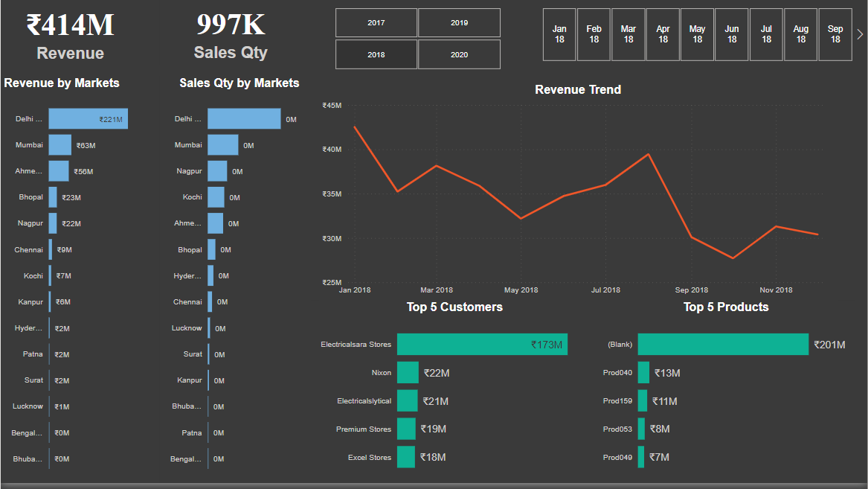Select the Excel Stores bar in Top 5 Customers
The image size is (868, 489).
[406, 457]
